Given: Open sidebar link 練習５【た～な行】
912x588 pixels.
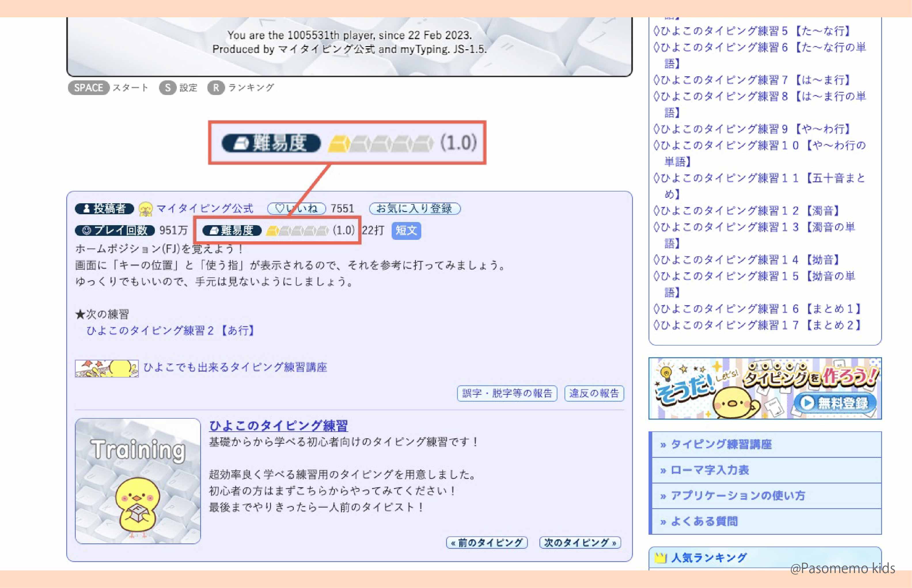Looking at the screenshot, I should [x=752, y=31].
